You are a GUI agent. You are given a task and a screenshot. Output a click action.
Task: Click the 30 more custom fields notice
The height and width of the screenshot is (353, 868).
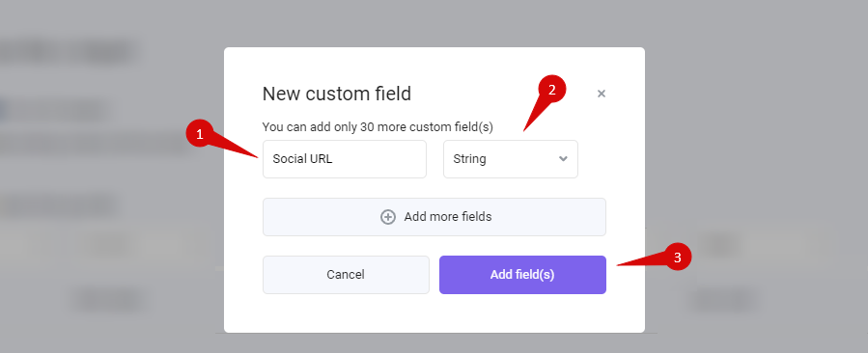pos(378,127)
